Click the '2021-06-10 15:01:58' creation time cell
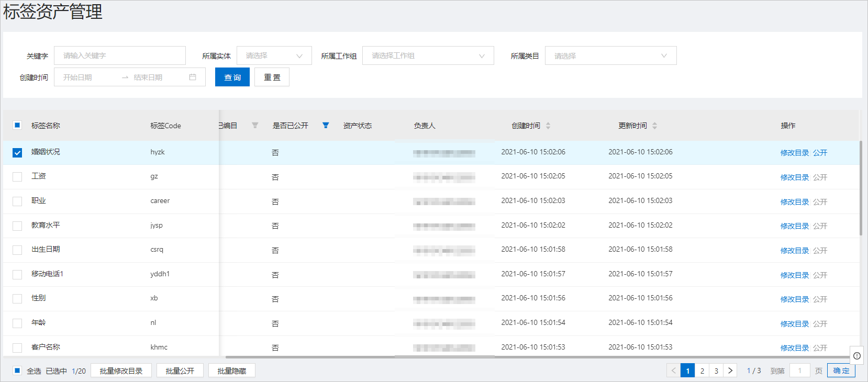The image size is (868, 382). tap(533, 249)
